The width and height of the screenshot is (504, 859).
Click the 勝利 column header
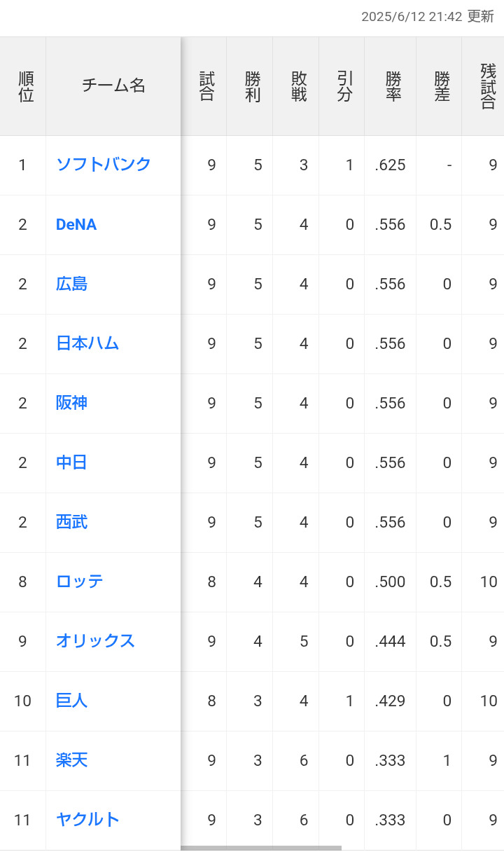tap(253, 87)
